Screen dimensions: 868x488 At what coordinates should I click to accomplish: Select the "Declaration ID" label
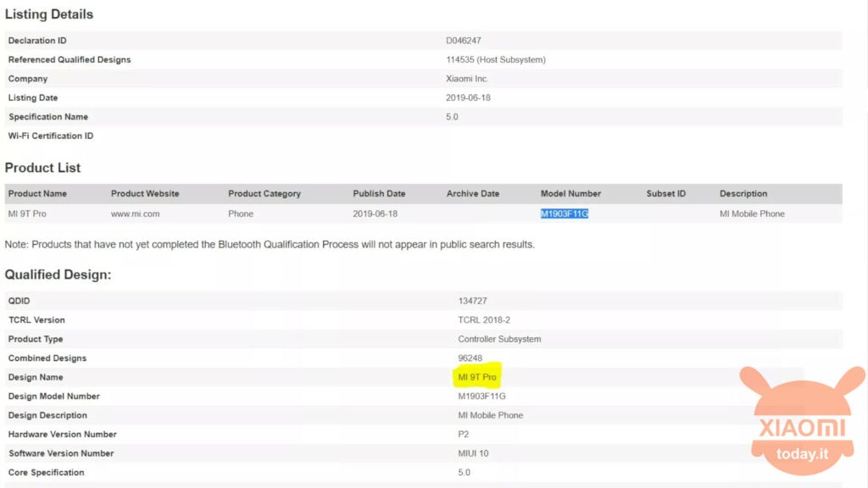[x=37, y=41]
